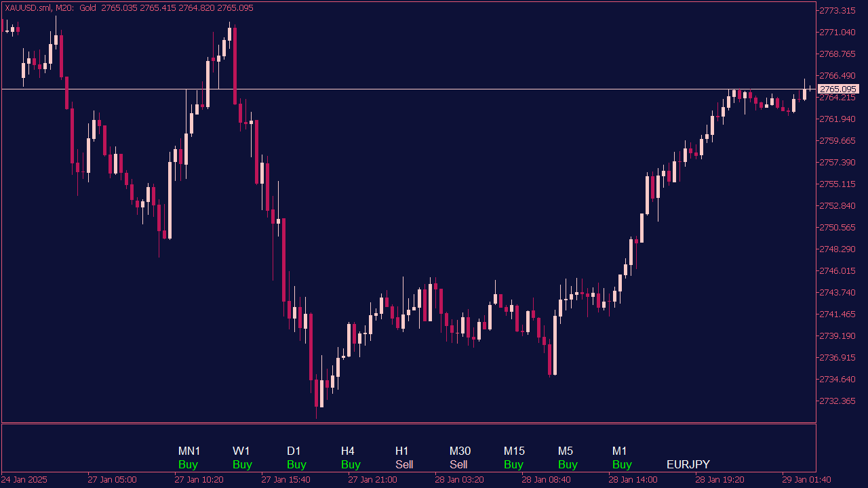Image resolution: width=868 pixels, height=488 pixels.
Task: Click the EURJPY symbol label
Action: click(x=688, y=464)
